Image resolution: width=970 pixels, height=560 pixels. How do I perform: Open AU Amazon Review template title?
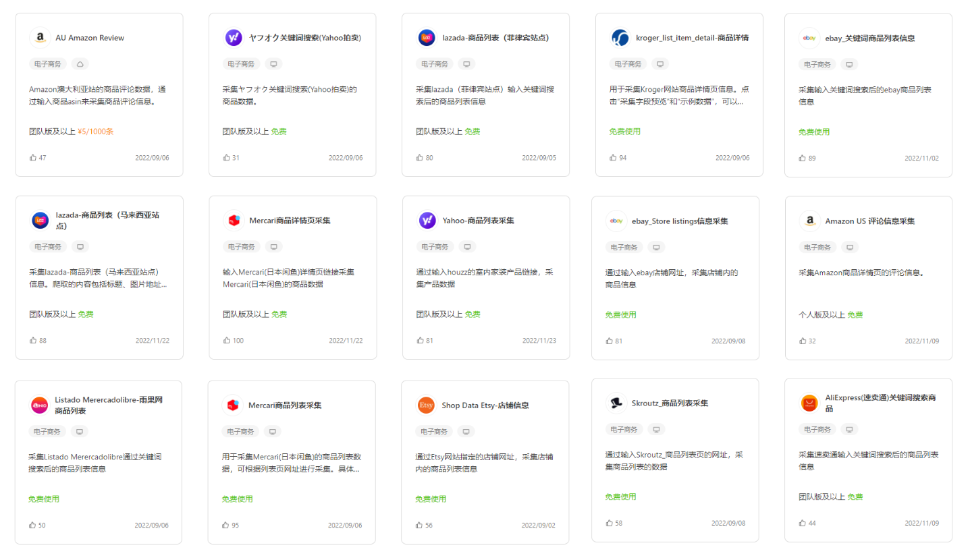pos(90,38)
